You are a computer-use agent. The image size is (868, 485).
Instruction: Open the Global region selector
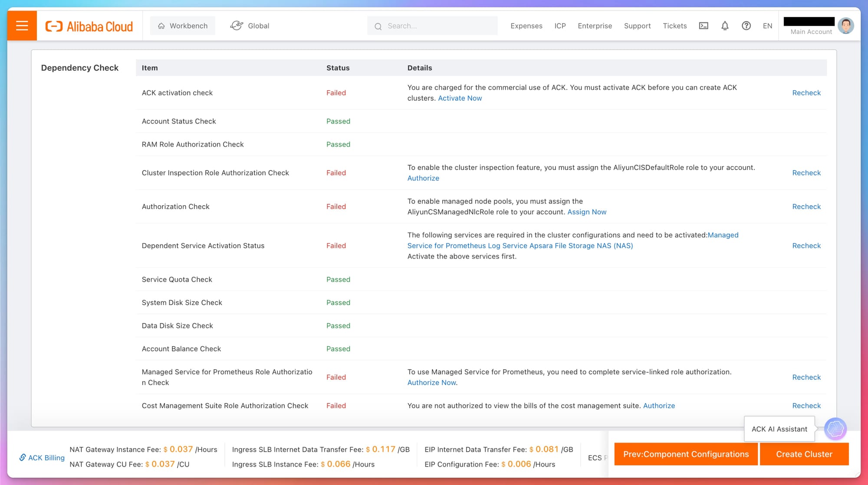(250, 26)
